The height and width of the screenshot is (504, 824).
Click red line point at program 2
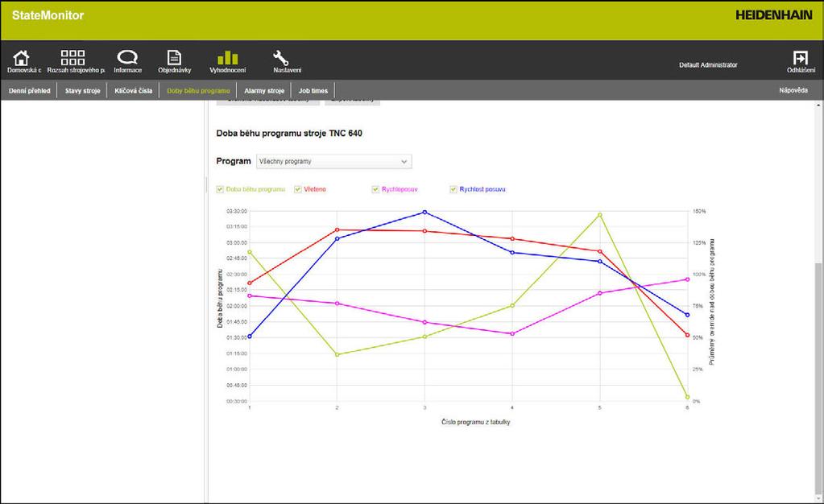point(337,229)
